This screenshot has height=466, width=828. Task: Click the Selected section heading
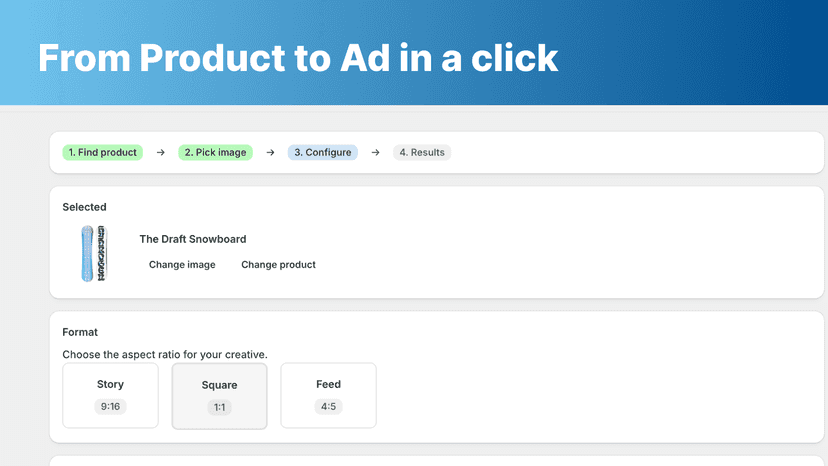coord(84,207)
